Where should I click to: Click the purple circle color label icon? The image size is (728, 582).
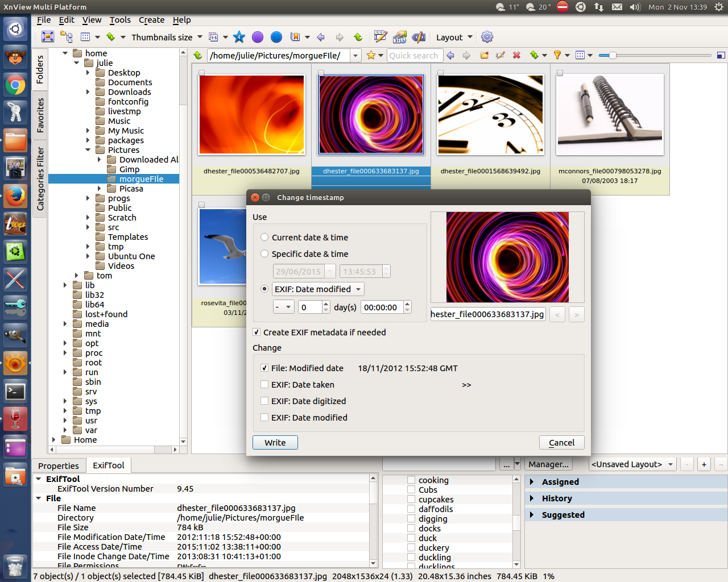(258, 37)
